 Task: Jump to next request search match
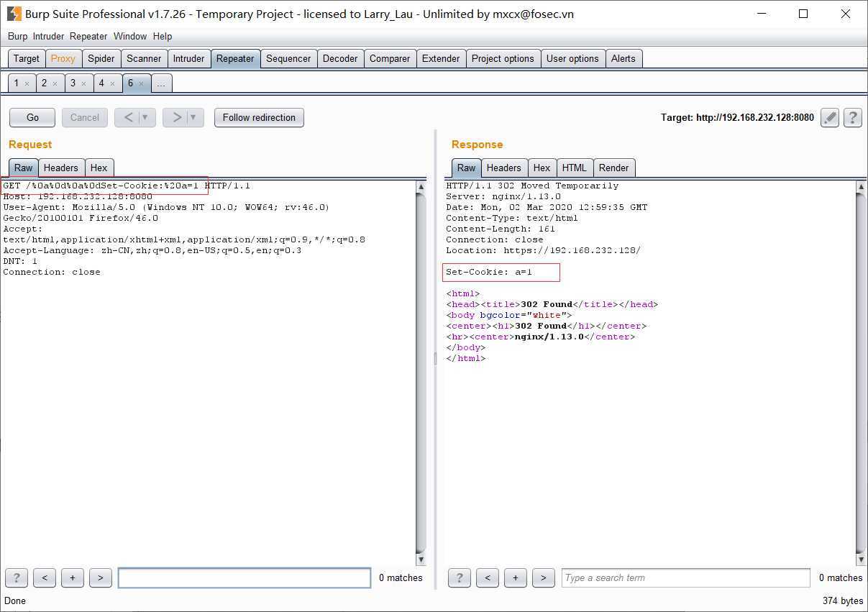point(101,577)
